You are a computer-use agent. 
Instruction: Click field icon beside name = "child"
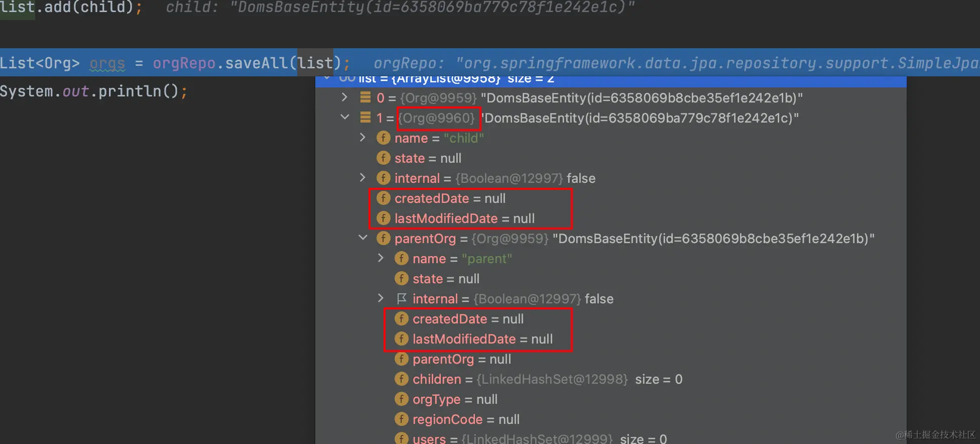coord(383,138)
